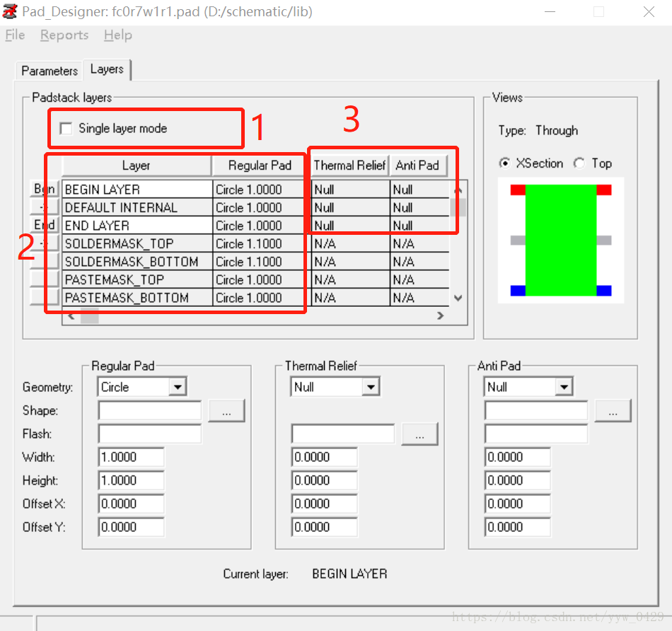Click Thermal Relief cell of BEGIN LAYER
This screenshot has width=672, height=631.
(351, 190)
